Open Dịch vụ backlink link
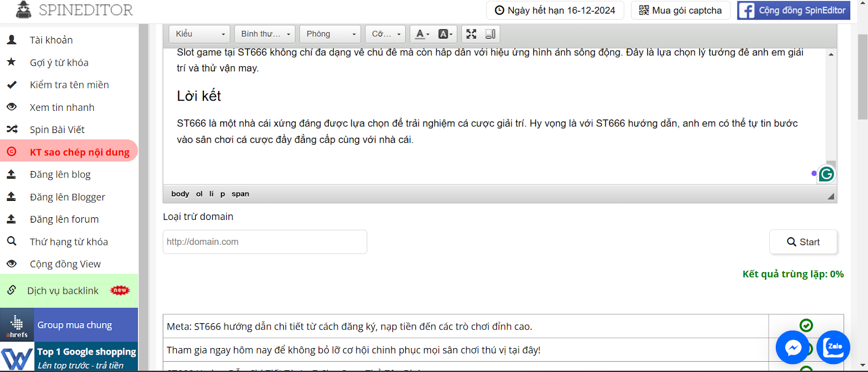Viewport: 868px width, 372px height. coord(63,291)
